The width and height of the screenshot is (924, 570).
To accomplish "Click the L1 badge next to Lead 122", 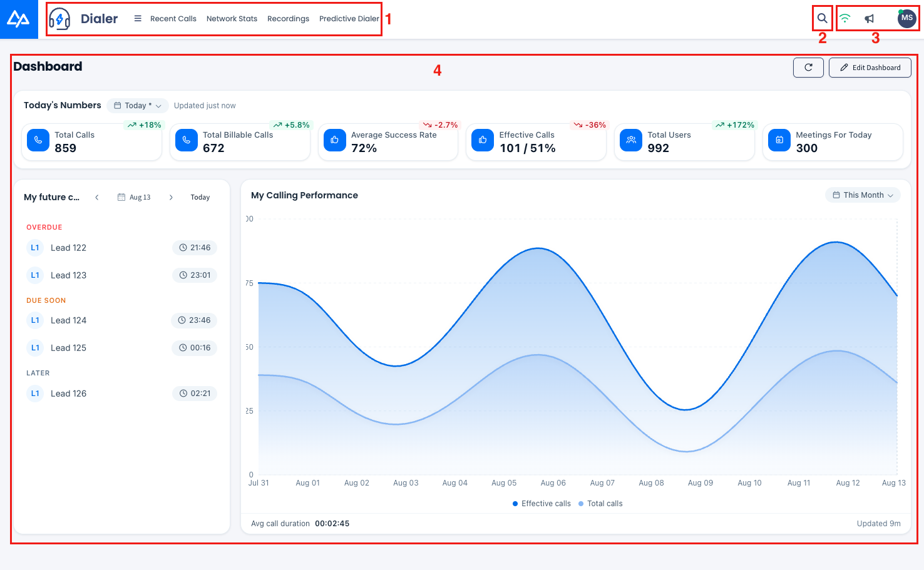I will pyautogui.click(x=35, y=248).
